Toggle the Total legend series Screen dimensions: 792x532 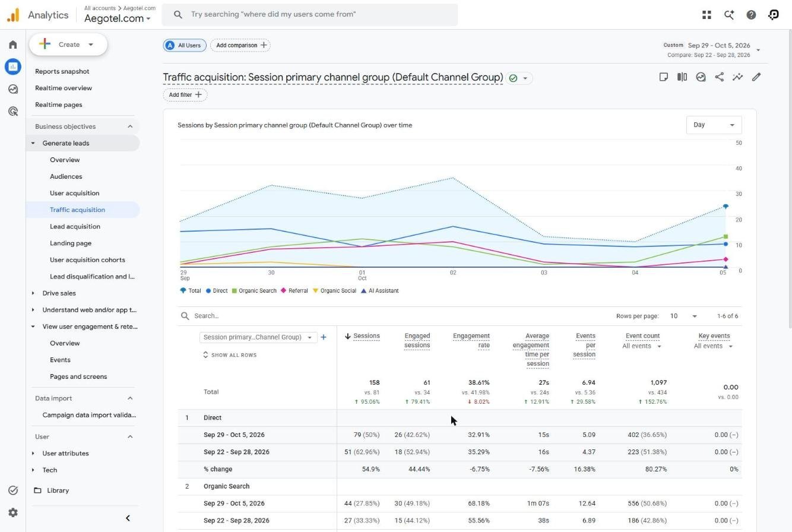click(191, 291)
